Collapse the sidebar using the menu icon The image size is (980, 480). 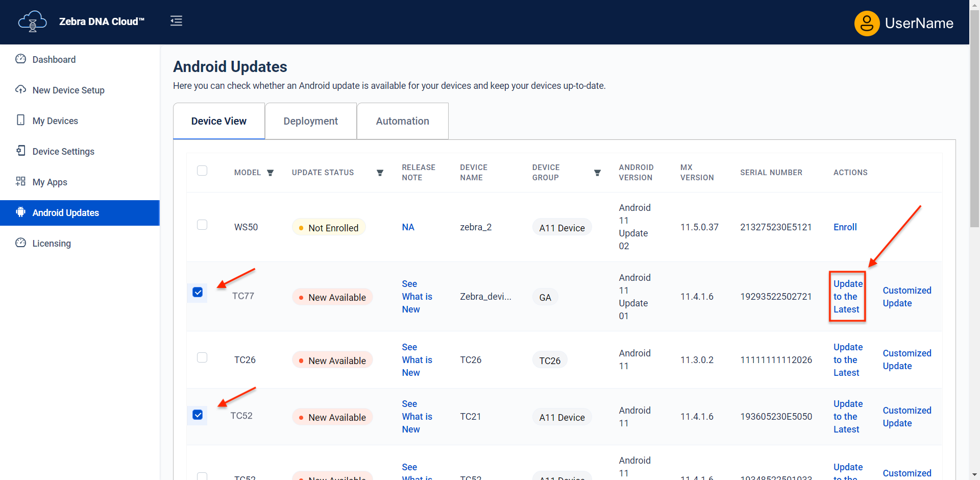click(x=176, y=21)
